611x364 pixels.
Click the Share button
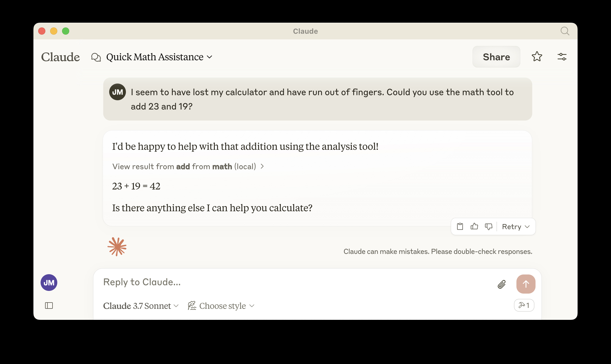[x=496, y=57]
